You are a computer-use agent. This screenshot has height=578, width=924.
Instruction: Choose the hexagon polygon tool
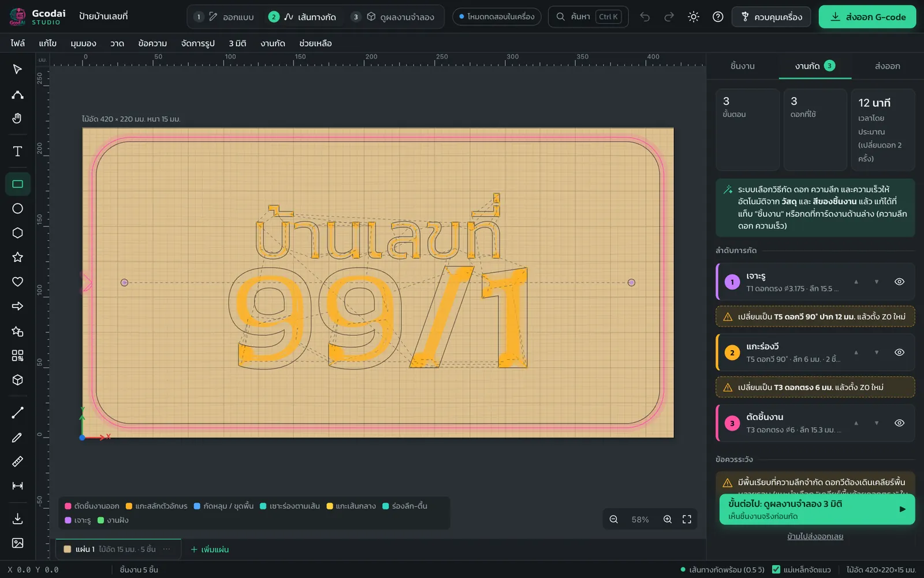[x=17, y=233]
